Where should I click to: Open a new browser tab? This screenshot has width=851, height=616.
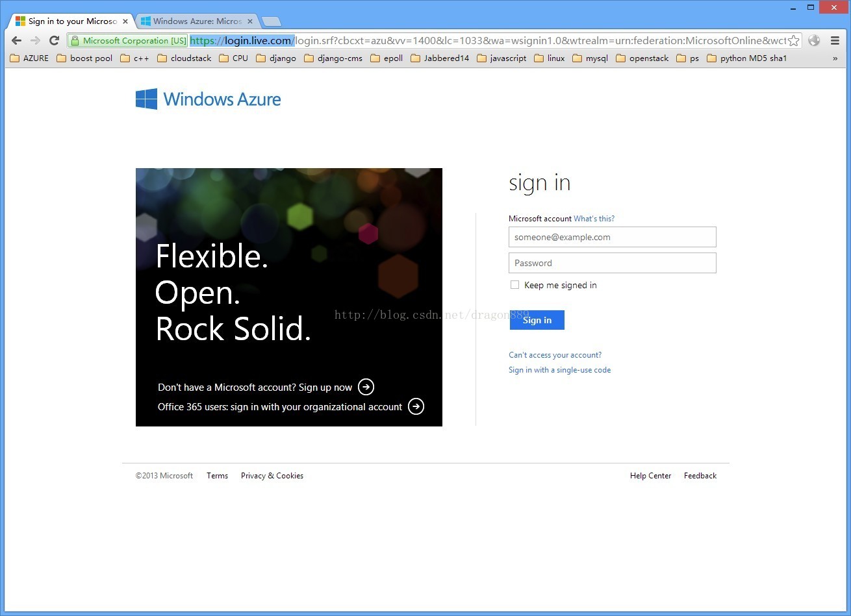click(x=271, y=21)
